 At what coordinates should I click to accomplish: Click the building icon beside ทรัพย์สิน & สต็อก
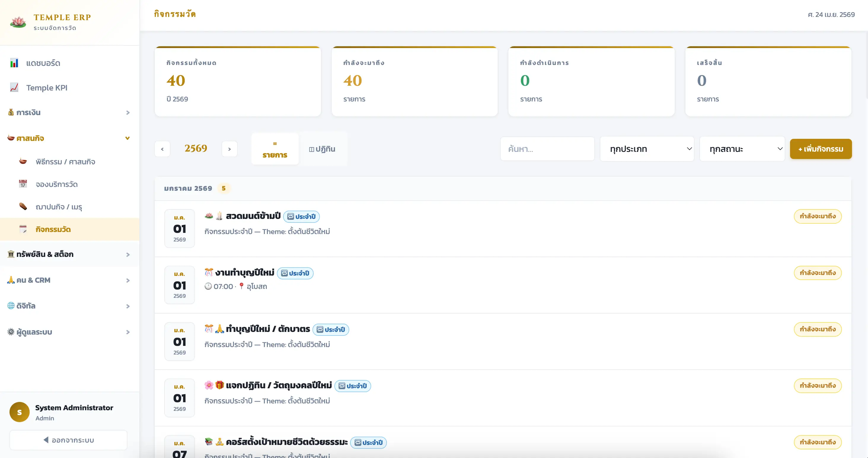click(x=11, y=254)
